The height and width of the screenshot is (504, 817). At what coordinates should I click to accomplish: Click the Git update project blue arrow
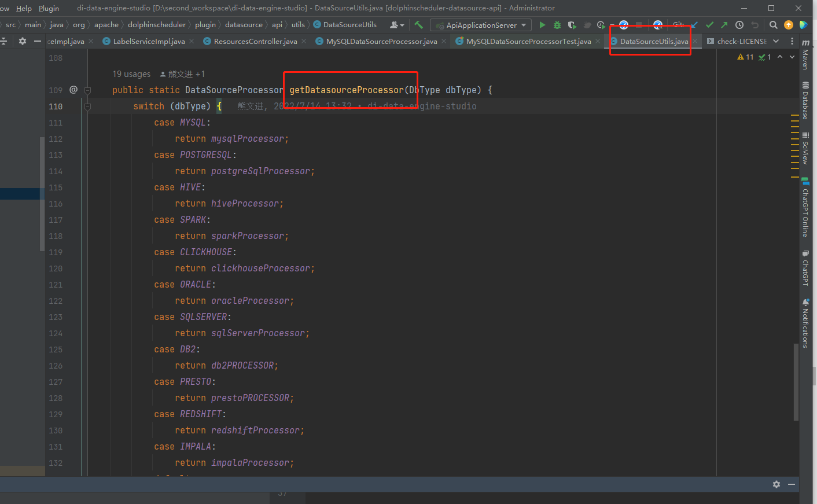click(694, 25)
